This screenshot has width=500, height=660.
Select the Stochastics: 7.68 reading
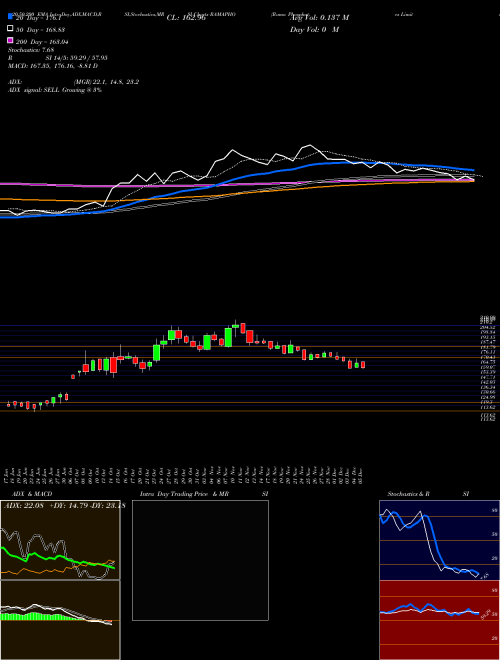[x=31, y=50]
